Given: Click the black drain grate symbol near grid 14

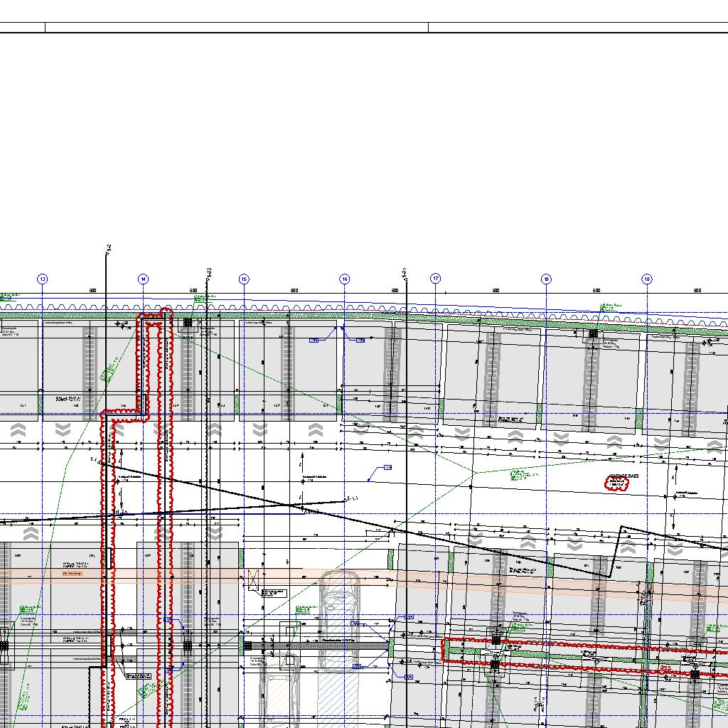Looking at the screenshot, I should tap(188, 323).
